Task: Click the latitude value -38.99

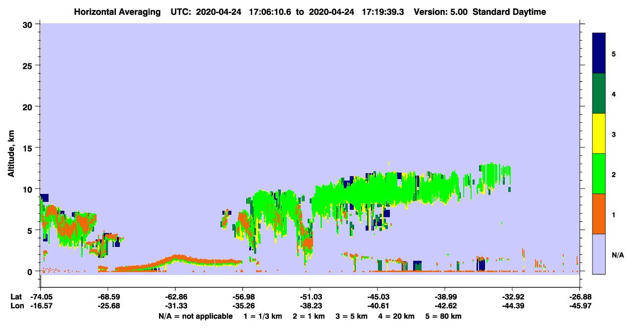Action: 445,297
